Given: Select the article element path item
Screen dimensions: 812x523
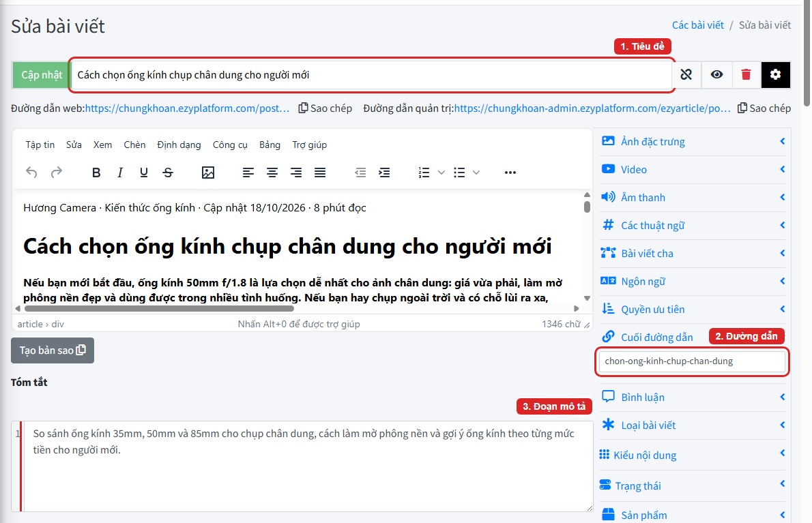Looking at the screenshot, I should (x=30, y=324).
